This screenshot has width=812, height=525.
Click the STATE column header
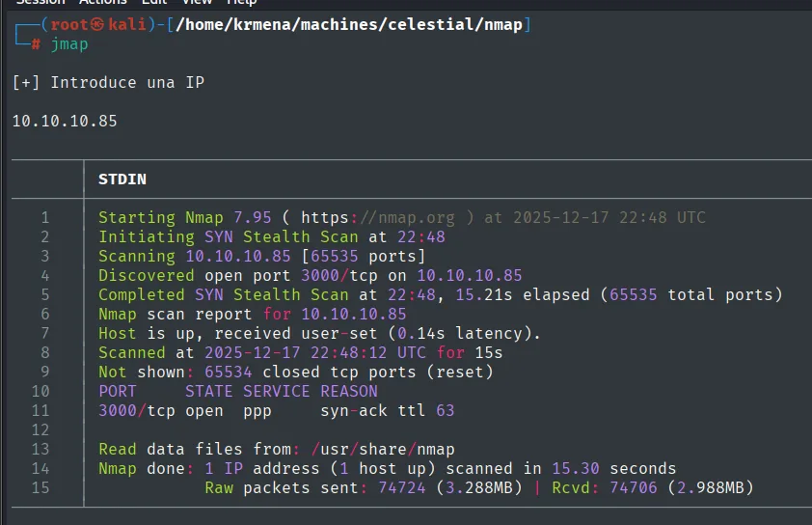(209, 391)
